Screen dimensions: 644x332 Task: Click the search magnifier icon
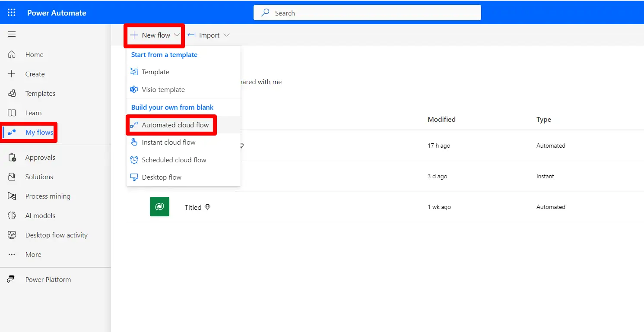pos(266,13)
